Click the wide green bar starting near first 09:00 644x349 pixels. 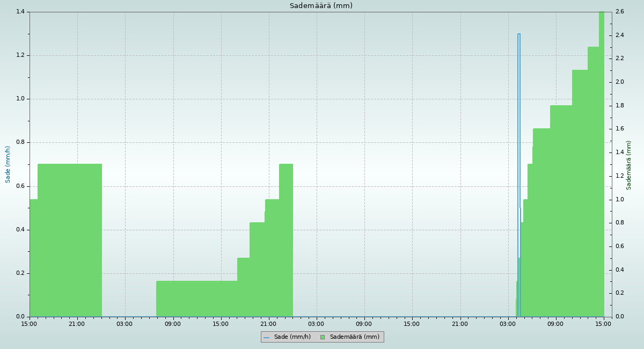(x=196, y=299)
